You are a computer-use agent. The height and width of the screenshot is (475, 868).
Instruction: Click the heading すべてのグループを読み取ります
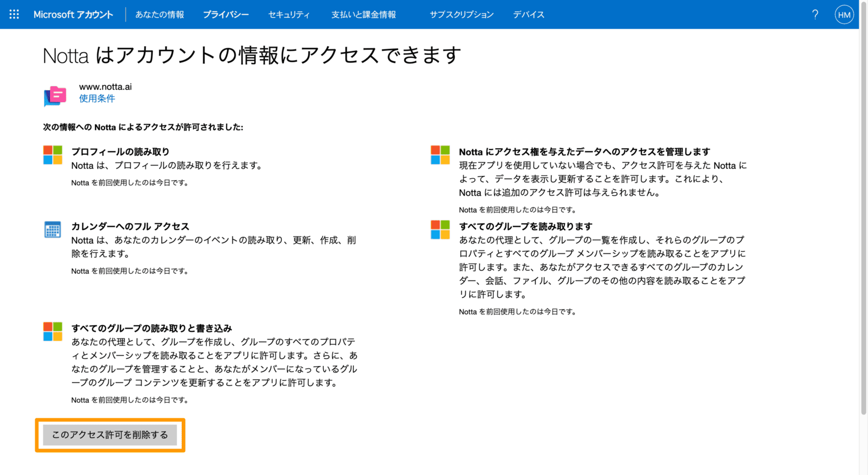(525, 226)
